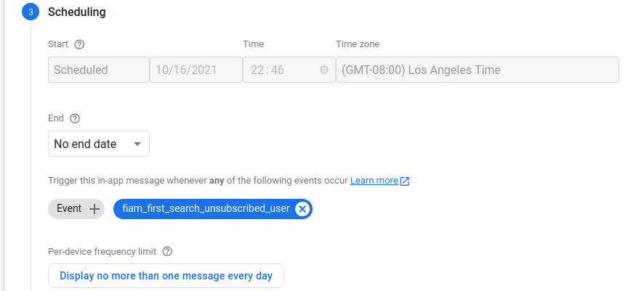Click the start date field 10/16/2021
Screen dimensions: 644x291
[196, 70]
